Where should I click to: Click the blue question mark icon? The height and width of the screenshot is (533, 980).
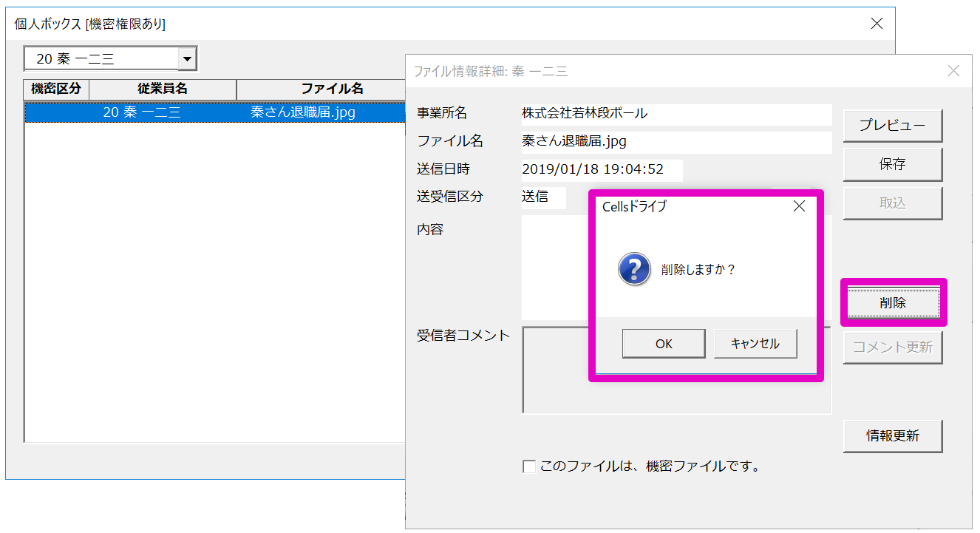(634, 270)
